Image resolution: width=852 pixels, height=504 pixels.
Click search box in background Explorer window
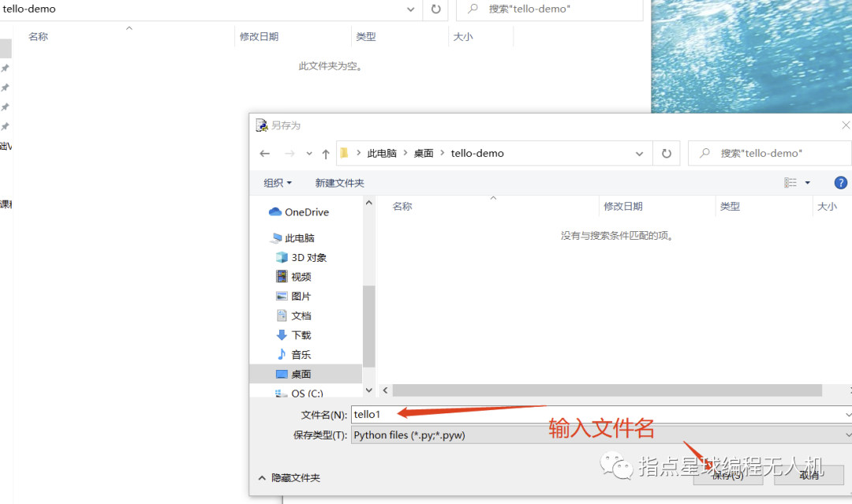coord(550,9)
